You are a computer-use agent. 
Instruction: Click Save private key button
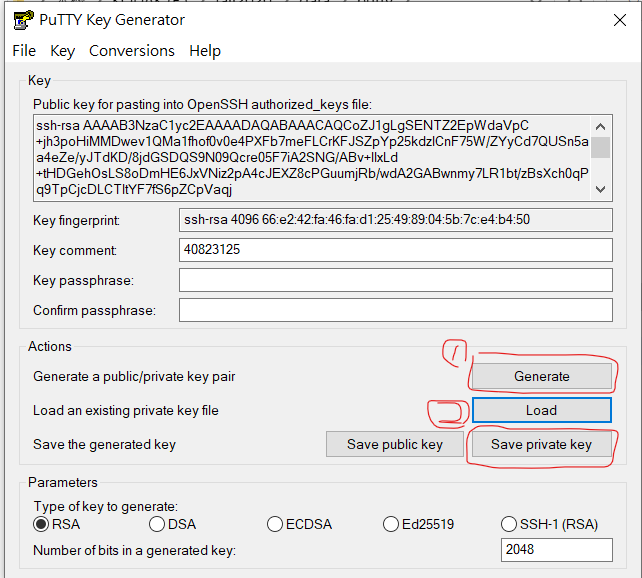coord(542,444)
